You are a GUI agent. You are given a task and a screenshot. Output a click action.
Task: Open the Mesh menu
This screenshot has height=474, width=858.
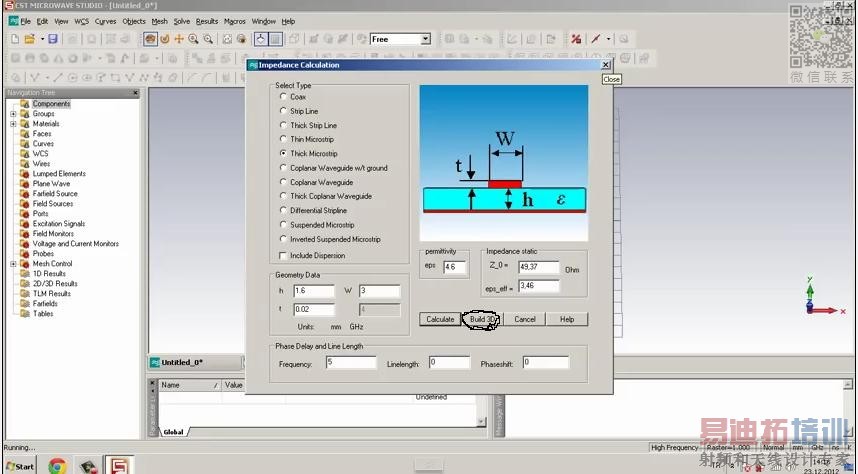coord(159,21)
